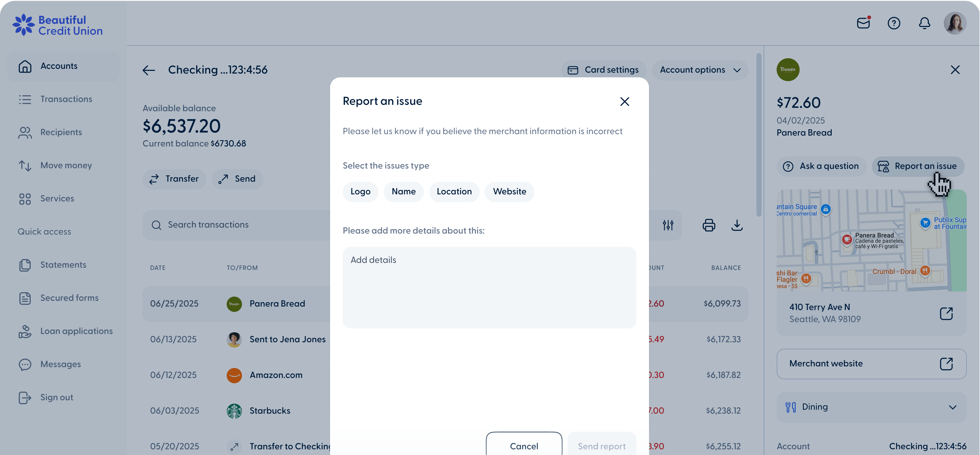Select the Logo issue type chip
Image resolution: width=980 pixels, height=455 pixels.
coord(360,191)
